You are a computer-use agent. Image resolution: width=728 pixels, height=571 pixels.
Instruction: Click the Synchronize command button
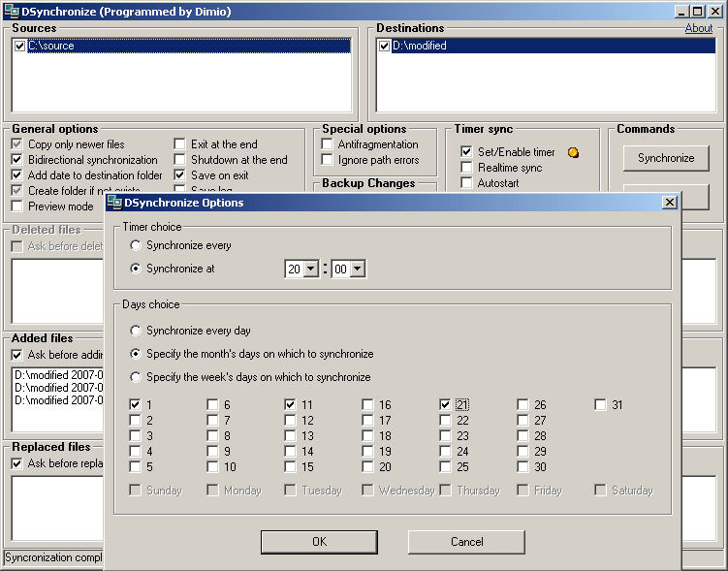[x=666, y=158]
